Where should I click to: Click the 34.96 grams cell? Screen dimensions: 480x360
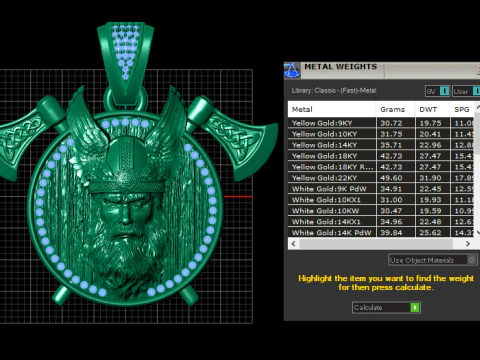tap(396, 222)
